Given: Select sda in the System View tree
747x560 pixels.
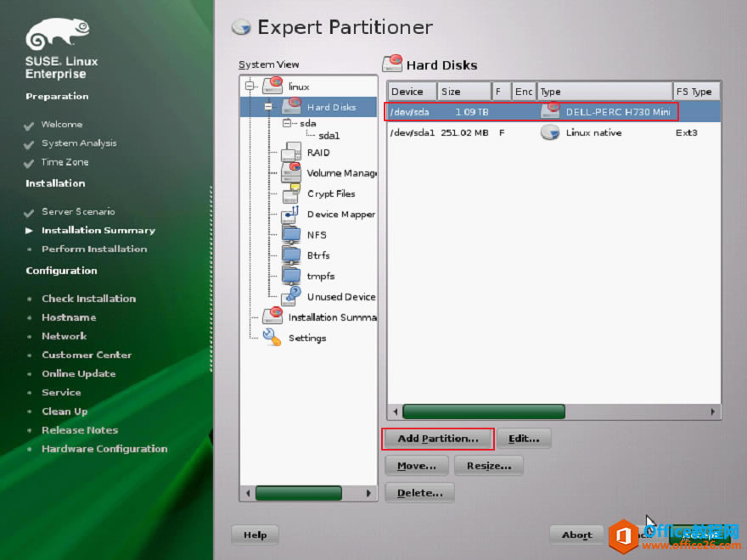Looking at the screenshot, I should point(308,123).
